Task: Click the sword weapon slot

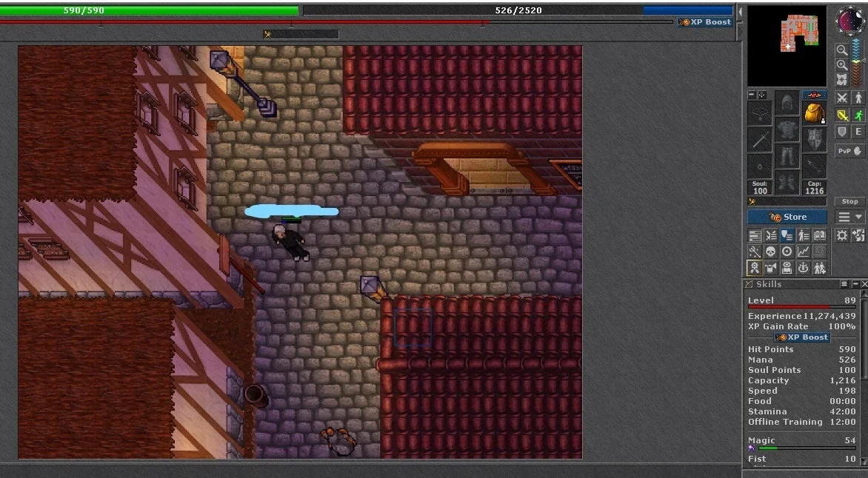Action: coord(760,139)
